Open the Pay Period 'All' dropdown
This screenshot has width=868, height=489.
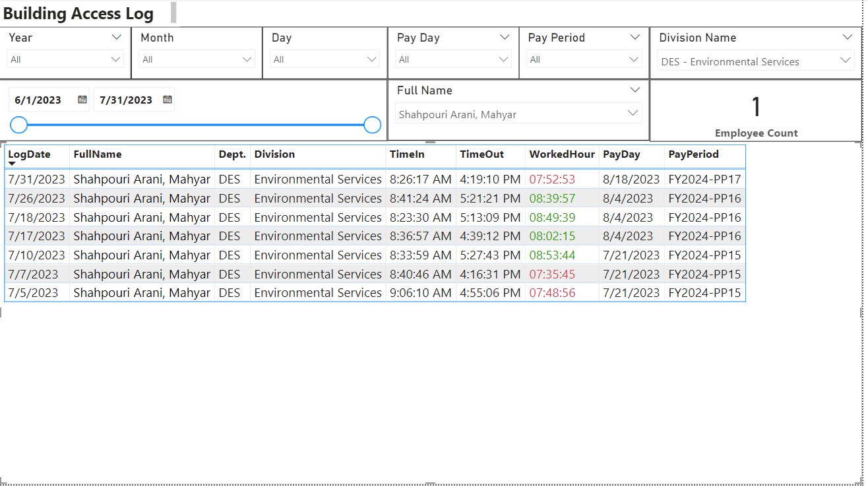point(584,59)
